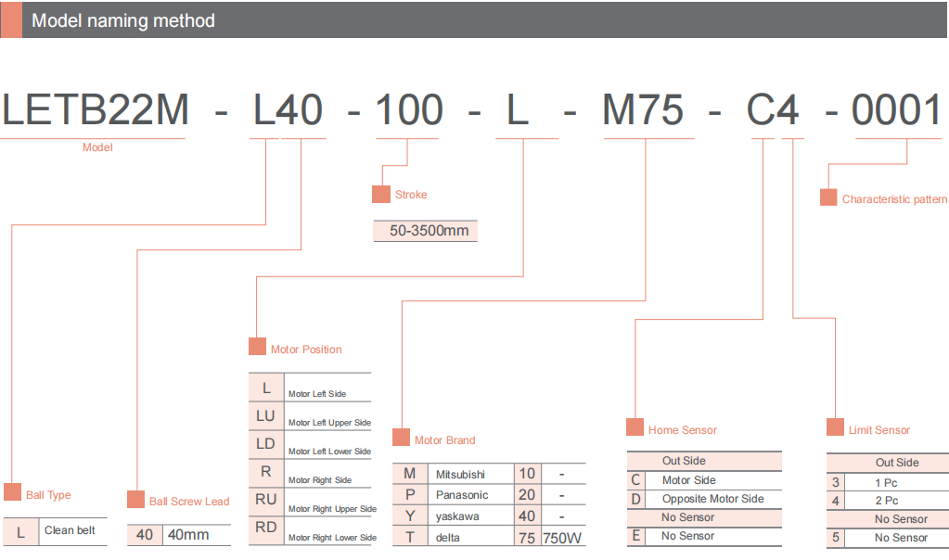Click the orange marker next to Limit Sensor

[x=835, y=428]
